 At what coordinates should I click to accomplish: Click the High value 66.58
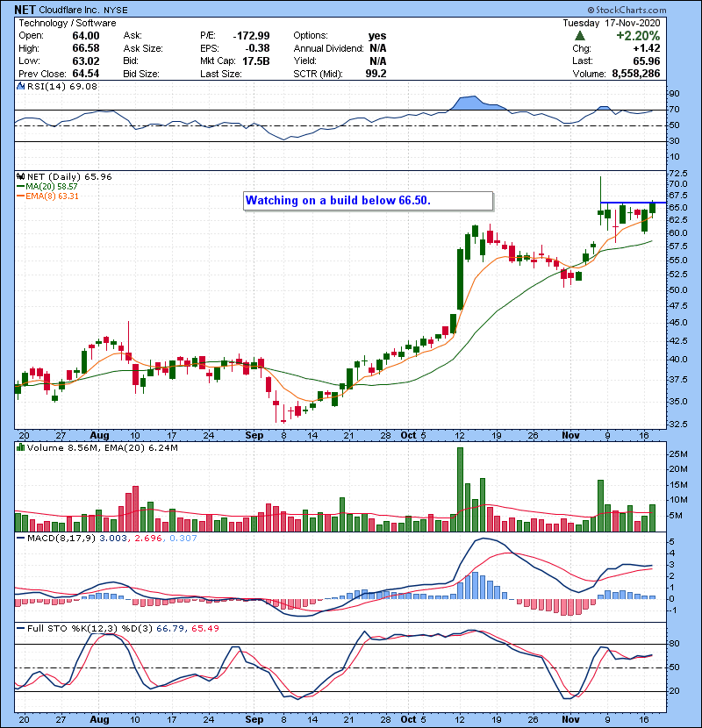(x=86, y=48)
